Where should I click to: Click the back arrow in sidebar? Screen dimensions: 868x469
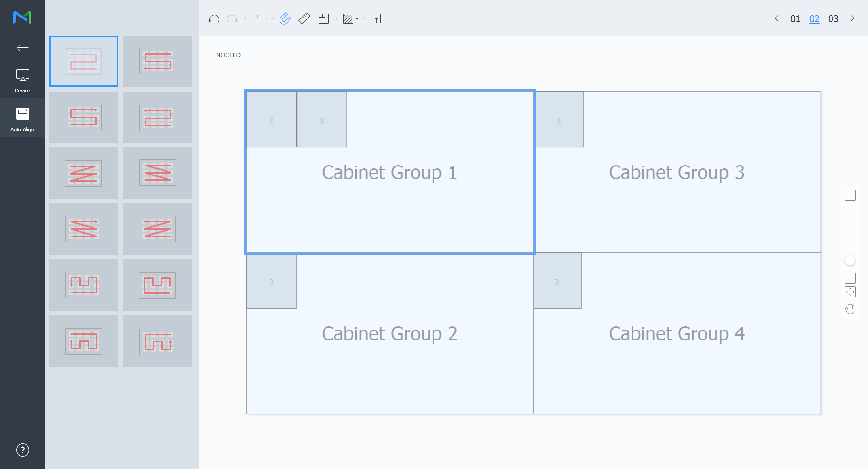[22, 47]
